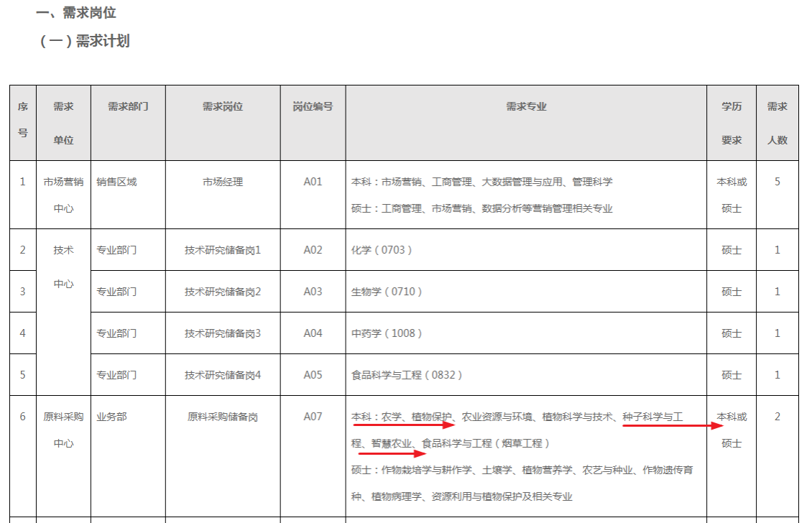The width and height of the screenshot is (812, 523).
Task: Select the 需求部门 column header
Action: pyautogui.click(x=128, y=106)
